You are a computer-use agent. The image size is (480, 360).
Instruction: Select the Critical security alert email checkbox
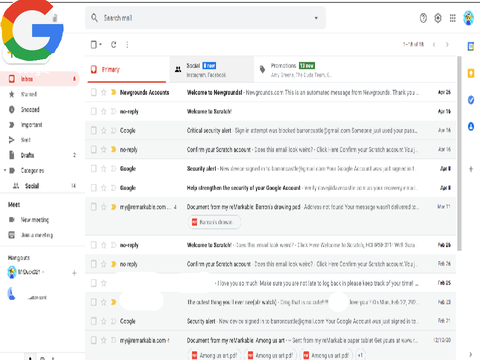(x=94, y=130)
